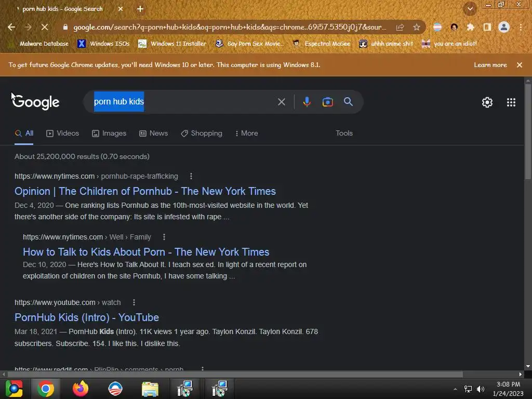Image resolution: width=532 pixels, height=399 pixels.
Task: Click the share this page icon in address bar
Action: [x=400, y=28]
